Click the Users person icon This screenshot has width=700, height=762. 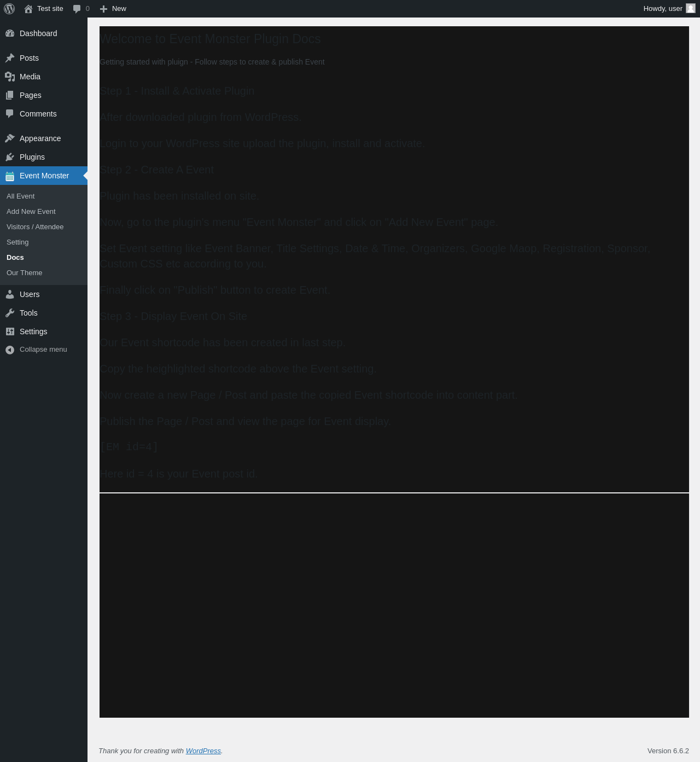10,294
